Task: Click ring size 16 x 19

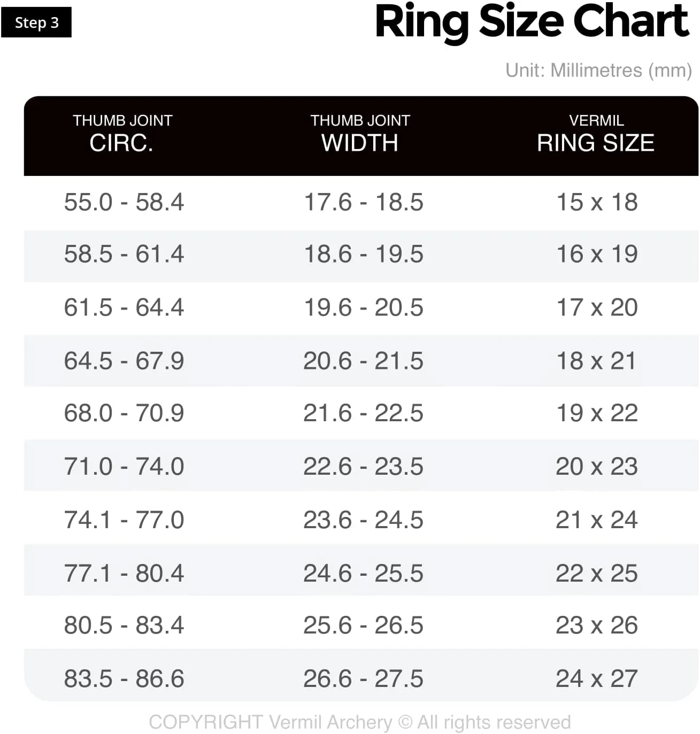Action: [x=597, y=254]
